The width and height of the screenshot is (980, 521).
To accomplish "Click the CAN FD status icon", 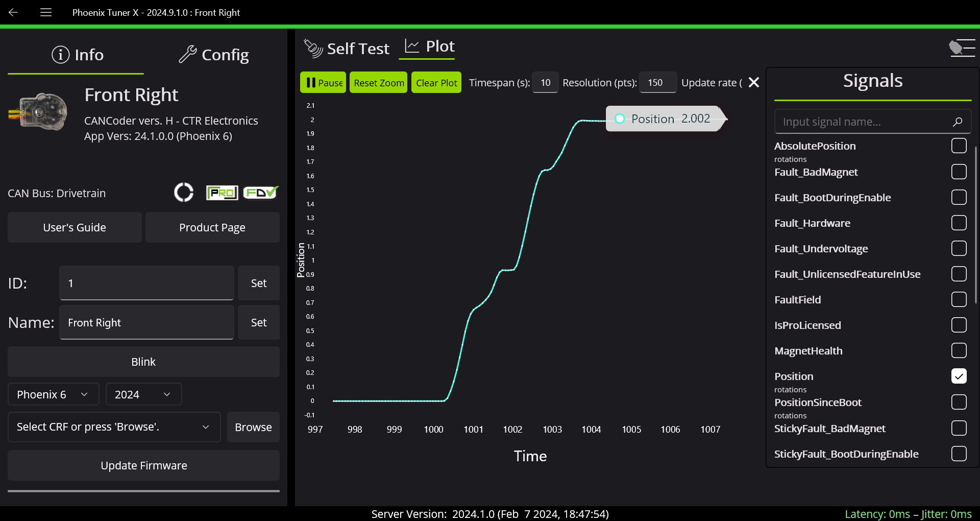I will click(261, 193).
